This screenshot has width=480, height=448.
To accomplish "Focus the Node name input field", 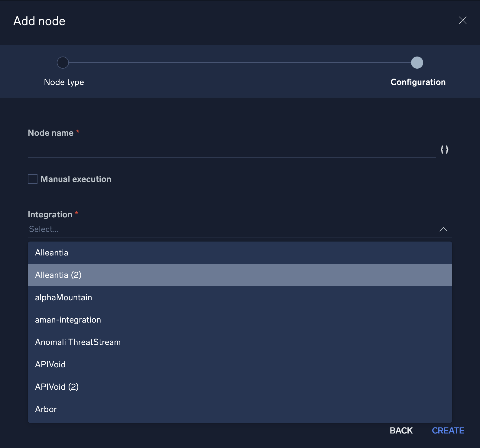I will tap(232, 150).
